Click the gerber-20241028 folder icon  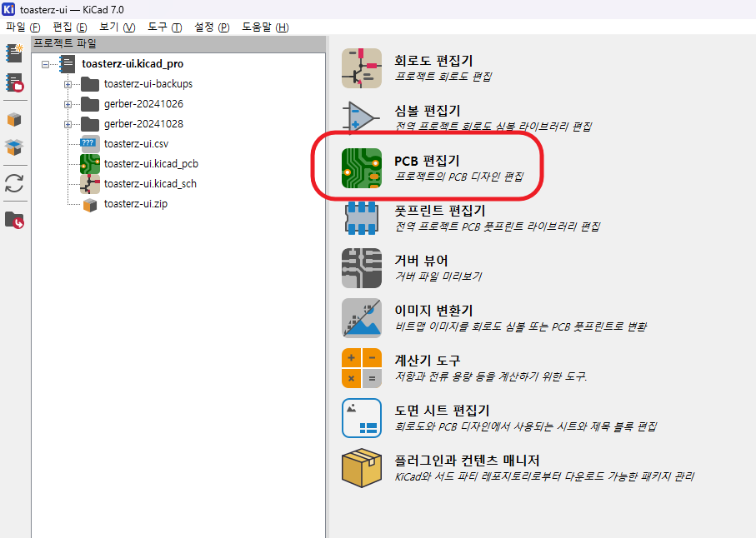click(90, 124)
